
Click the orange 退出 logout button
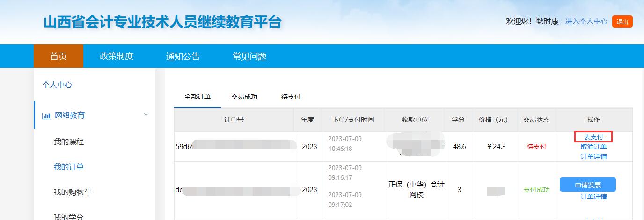click(x=622, y=21)
